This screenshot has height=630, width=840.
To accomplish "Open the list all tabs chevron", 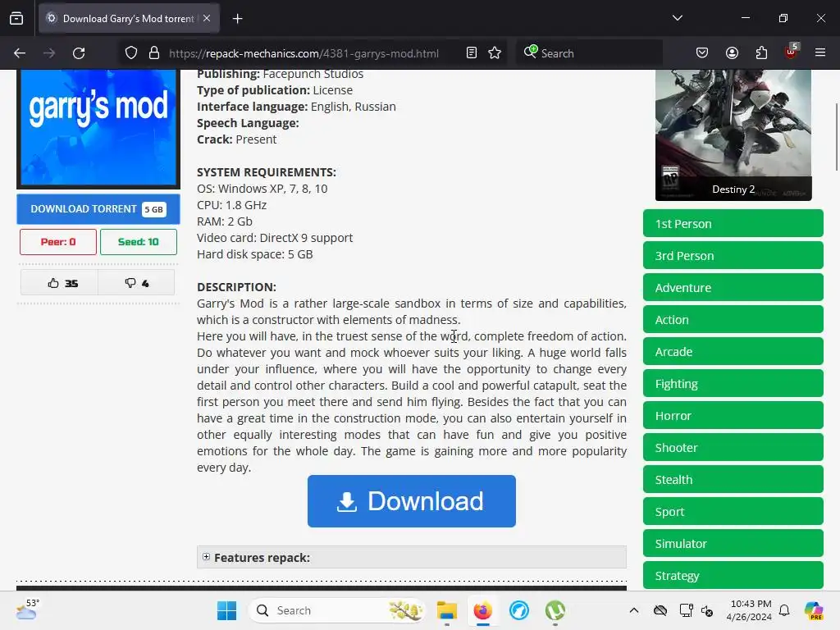I will (677, 18).
